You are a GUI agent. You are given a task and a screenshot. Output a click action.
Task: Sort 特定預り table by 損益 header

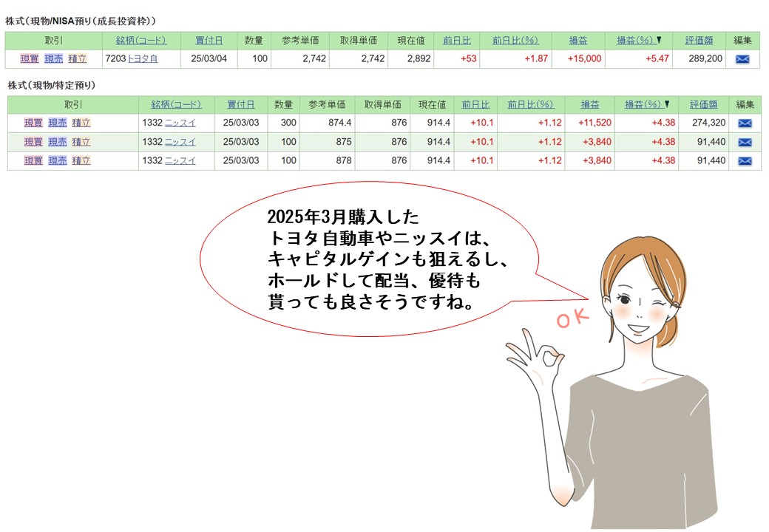pos(590,104)
